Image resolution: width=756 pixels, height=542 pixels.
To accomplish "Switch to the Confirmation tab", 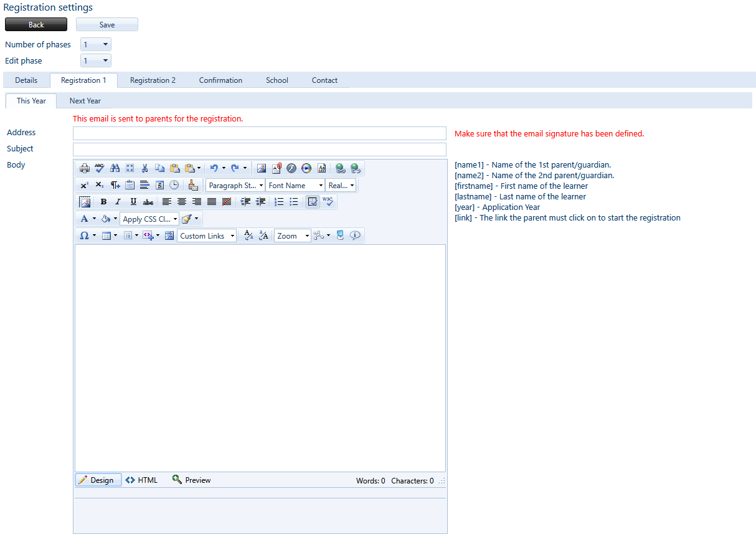I will pyautogui.click(x=220, y=80).
